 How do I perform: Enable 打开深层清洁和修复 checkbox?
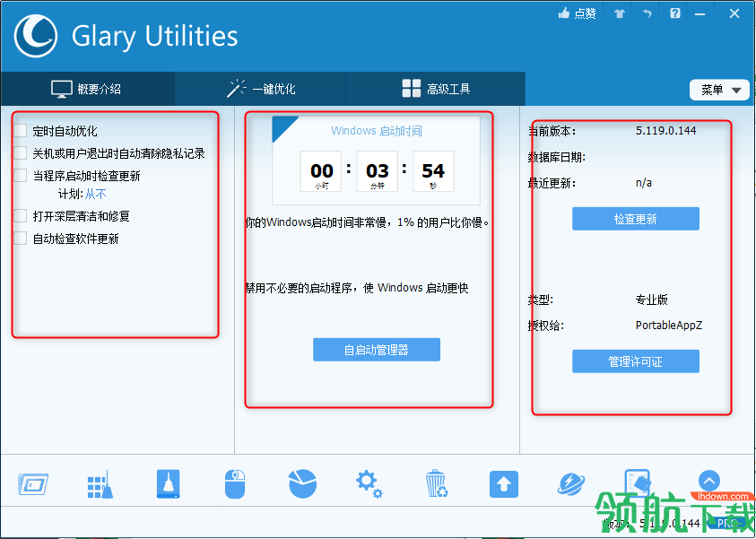point(21,216)
